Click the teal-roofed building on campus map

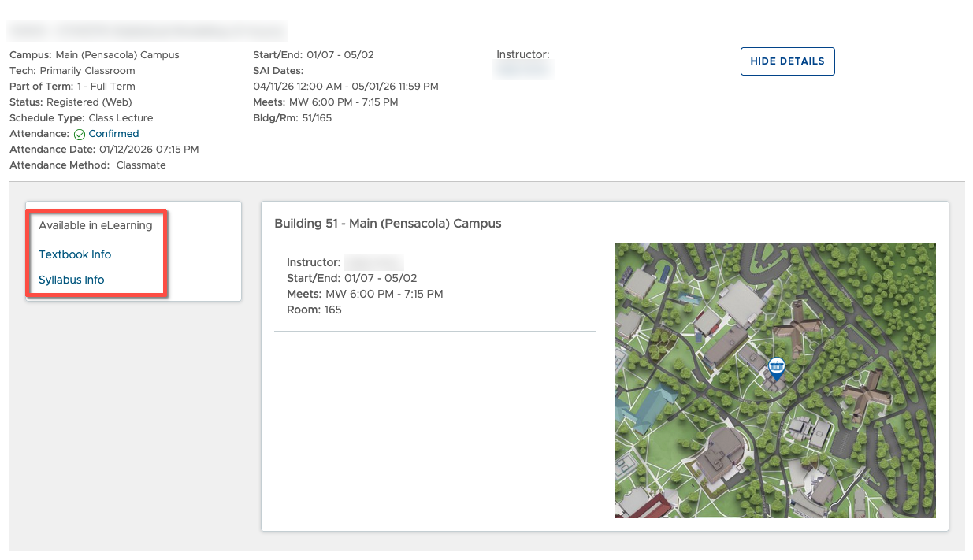coord(648,402)
